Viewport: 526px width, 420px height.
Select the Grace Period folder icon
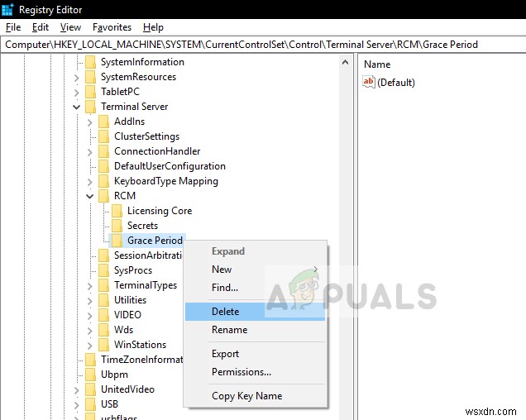point(117,241)
